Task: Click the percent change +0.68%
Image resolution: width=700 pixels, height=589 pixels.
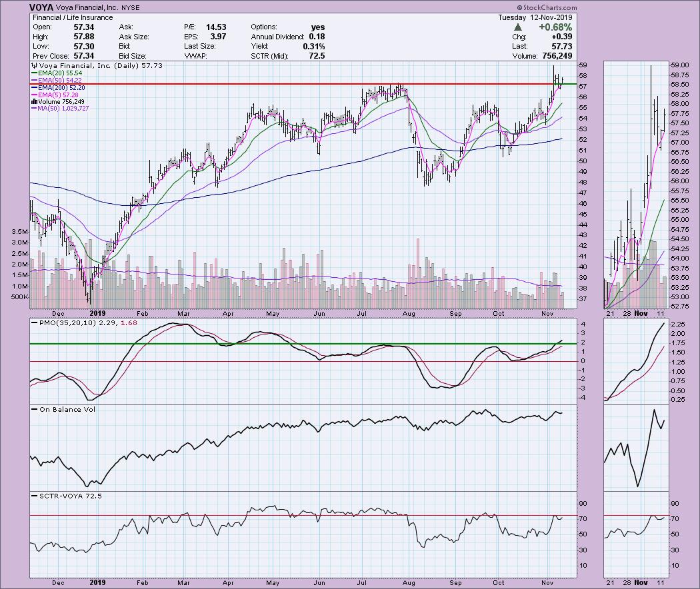Action: click(555, 27)
